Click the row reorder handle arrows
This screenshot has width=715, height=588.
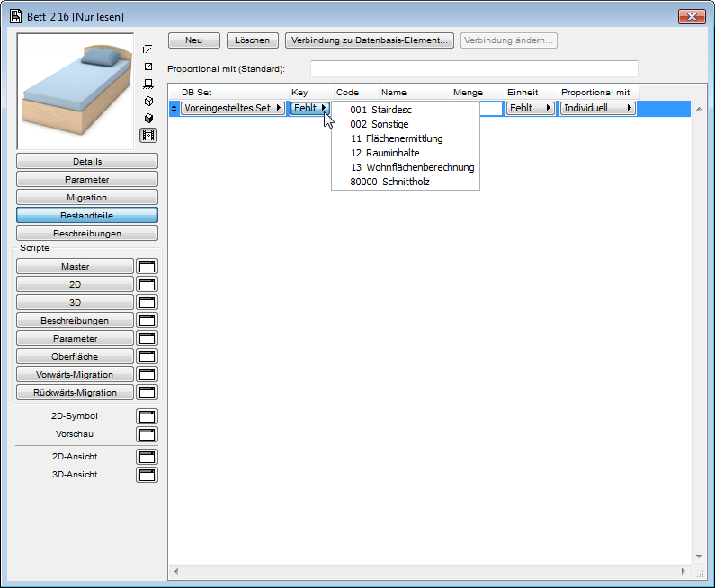coord(174,109)
